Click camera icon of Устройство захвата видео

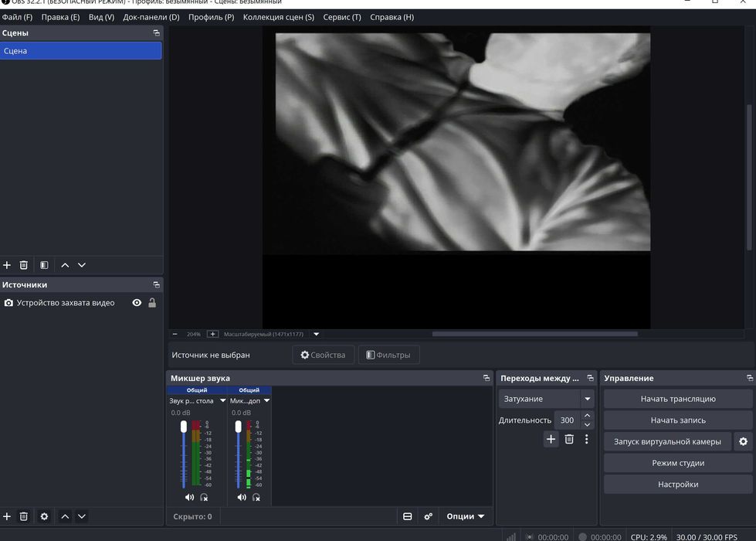tap(8, 303)
